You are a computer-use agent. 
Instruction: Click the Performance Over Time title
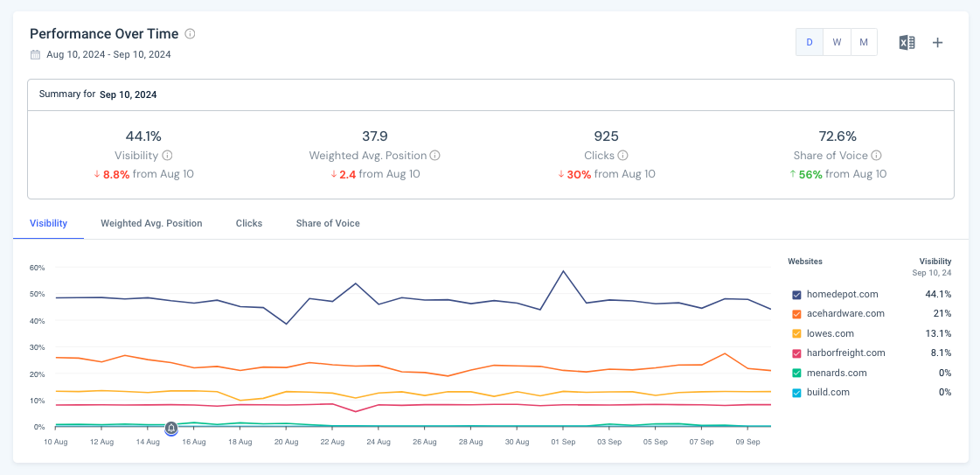(x=104, y=34)
